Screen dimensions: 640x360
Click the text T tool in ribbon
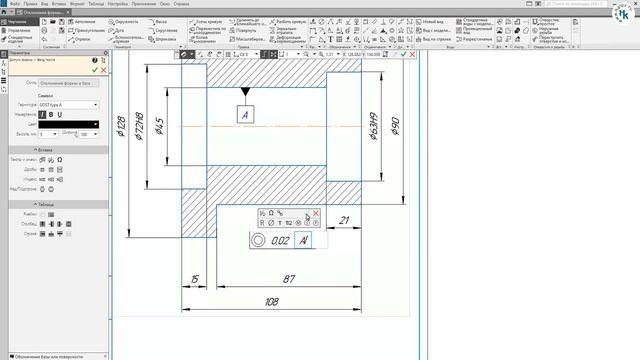coord(330,40)
